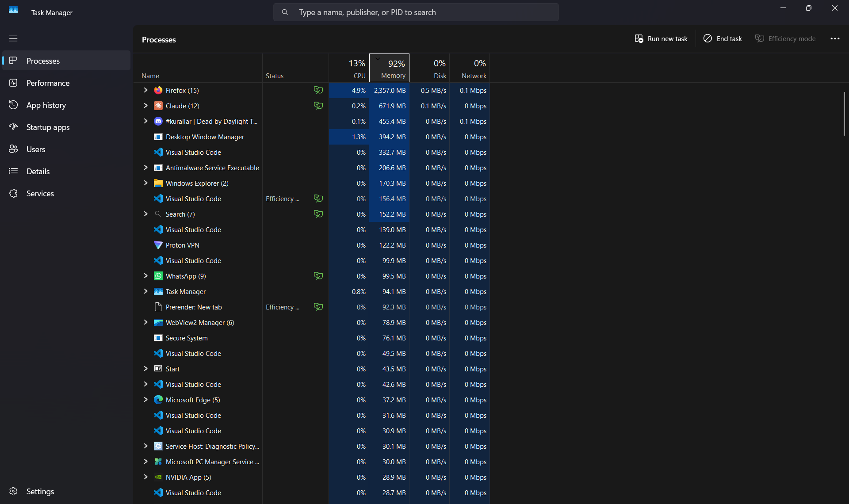The image size is (849, 504).
Task: Click the efficiency leaf icon on Firefox row
Action: [x=318, y=90]
